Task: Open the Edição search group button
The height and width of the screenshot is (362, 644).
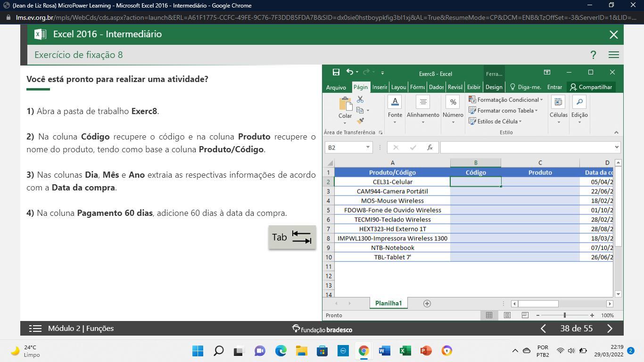Action: tap(579, 110)
